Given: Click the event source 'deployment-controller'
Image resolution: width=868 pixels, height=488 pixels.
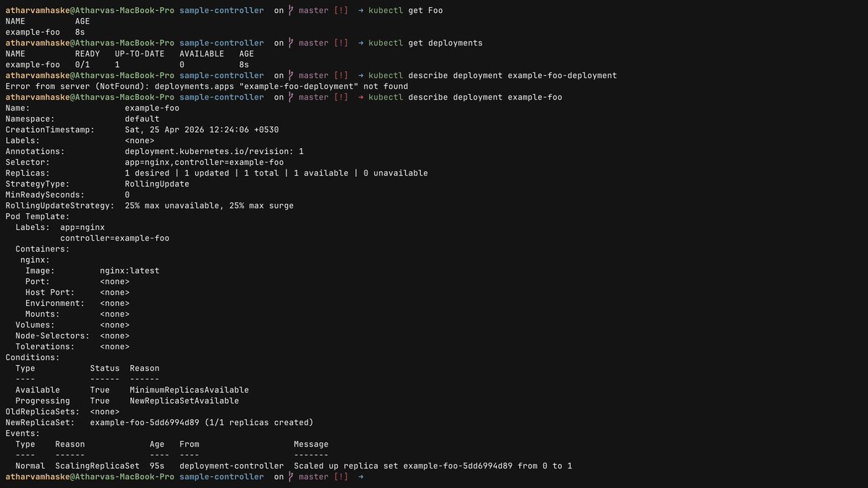Looking at the screenshot, I should tap(231, 466).
